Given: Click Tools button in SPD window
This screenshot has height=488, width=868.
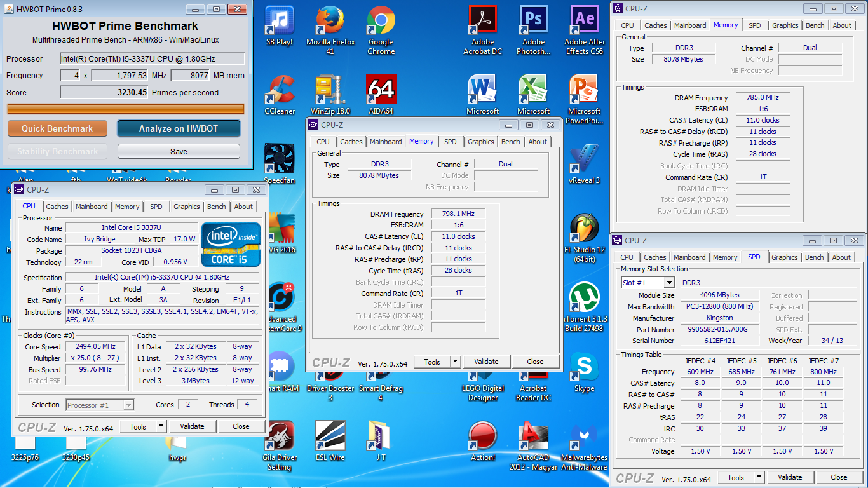Looking at the screenshot, I should 736,477.
